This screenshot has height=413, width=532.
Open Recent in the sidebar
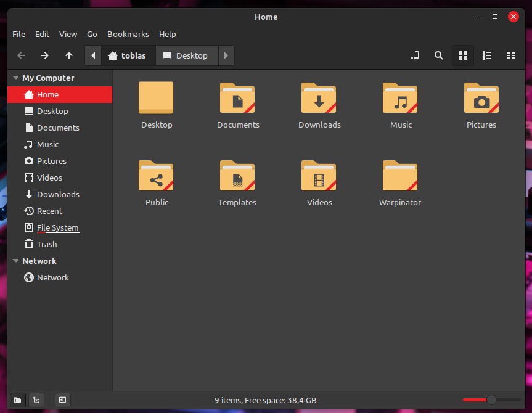(x=60, y=211)
